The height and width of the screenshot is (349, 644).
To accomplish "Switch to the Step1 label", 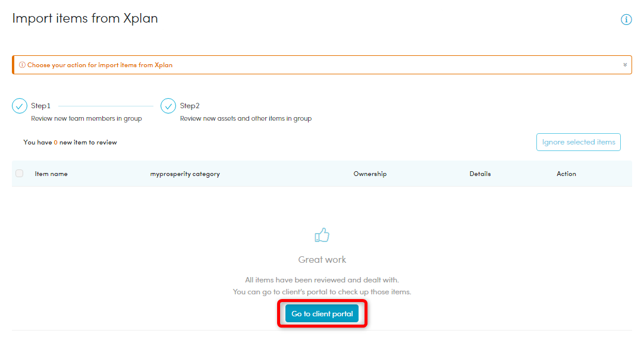I will click(x=41, y=106).
